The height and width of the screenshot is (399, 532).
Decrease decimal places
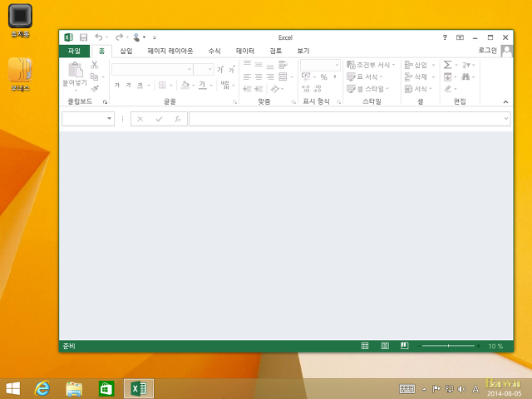pos(318,89)
